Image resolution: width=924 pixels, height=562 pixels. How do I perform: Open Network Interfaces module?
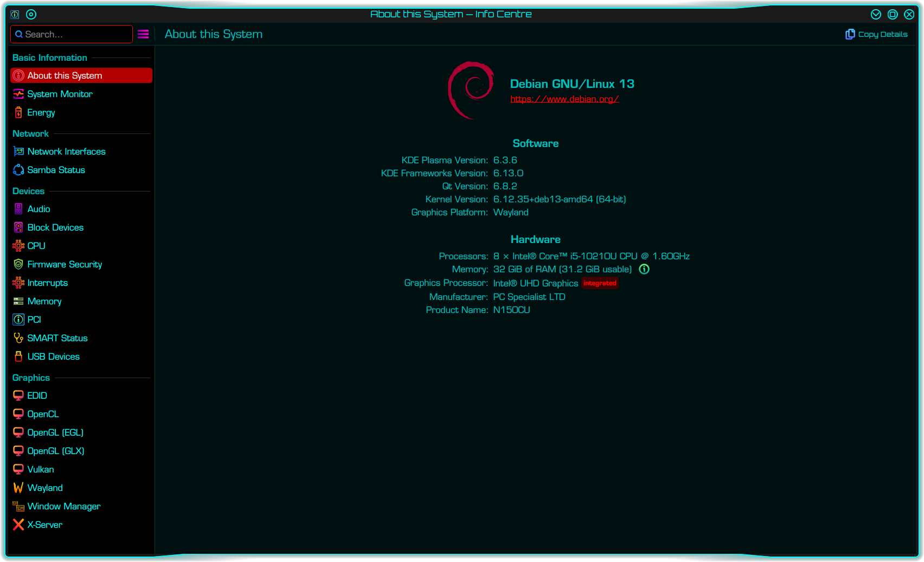coord(81,151)
